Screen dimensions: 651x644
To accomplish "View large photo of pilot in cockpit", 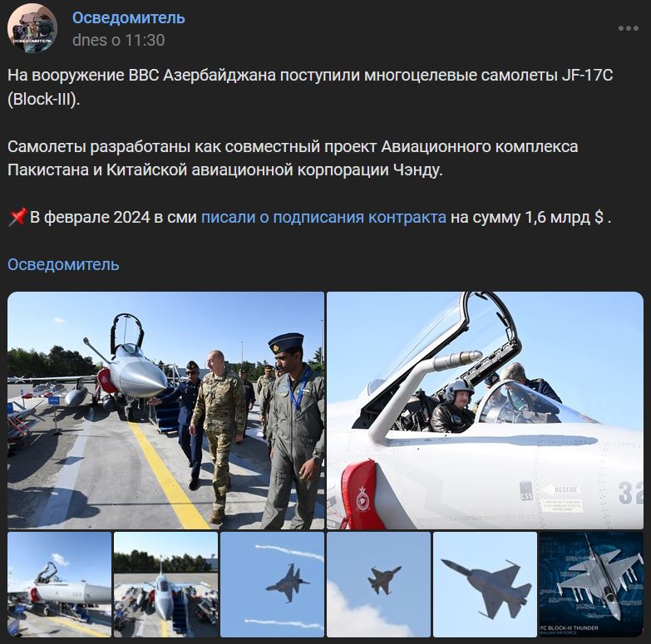I will (485, 410).
